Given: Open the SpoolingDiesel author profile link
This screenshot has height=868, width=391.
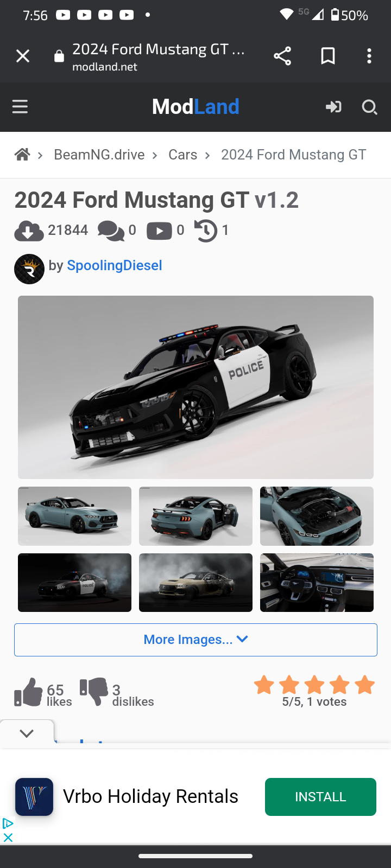Looking at the screenshot, I should tap(115, 265).
